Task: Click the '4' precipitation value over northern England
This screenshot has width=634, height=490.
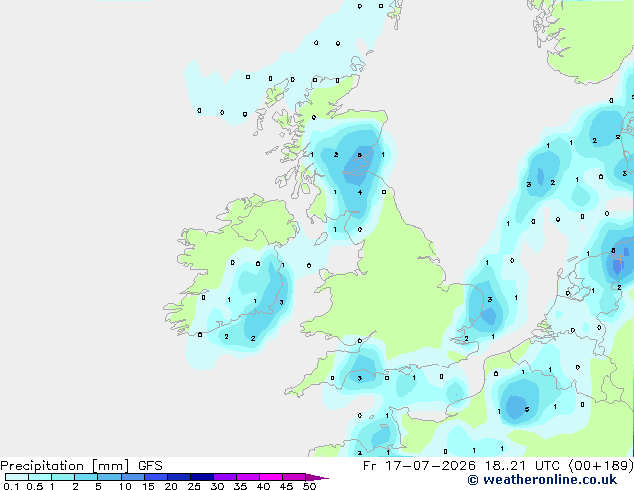Action: point(360,192)
